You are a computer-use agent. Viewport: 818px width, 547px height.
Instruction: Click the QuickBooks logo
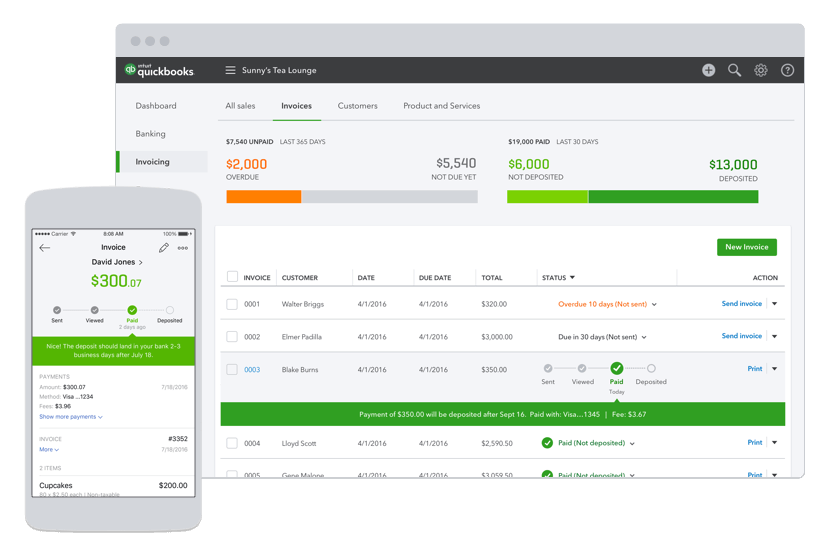(x=159, y=70)
